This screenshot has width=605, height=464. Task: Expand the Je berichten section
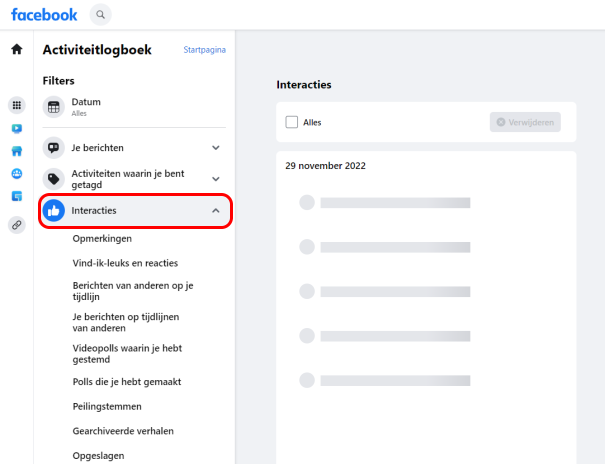tap(134, 148)
